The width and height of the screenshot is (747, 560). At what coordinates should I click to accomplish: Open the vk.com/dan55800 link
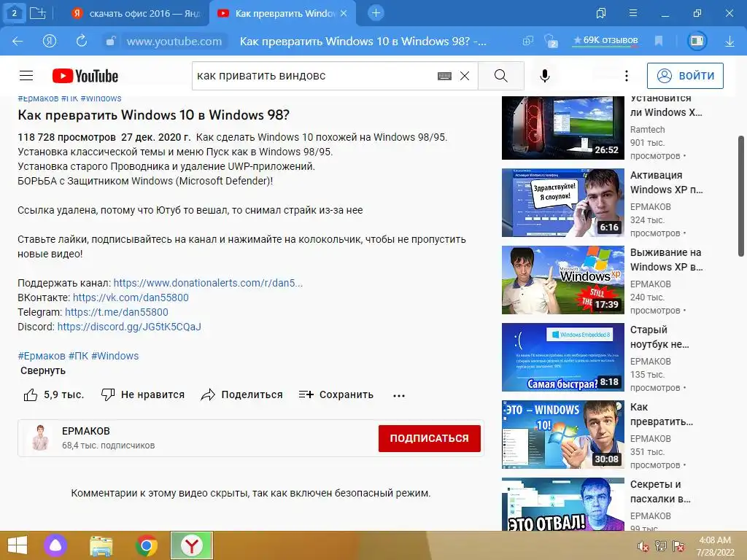[x=131, y=297]
